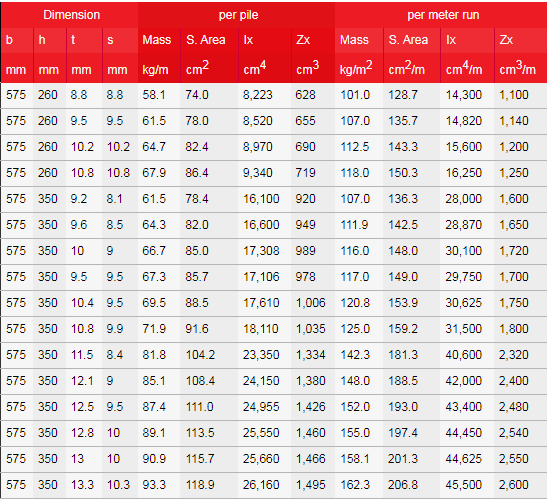Click the kg/m2 unit header cell
549x501 pixels.
(356, 68)
